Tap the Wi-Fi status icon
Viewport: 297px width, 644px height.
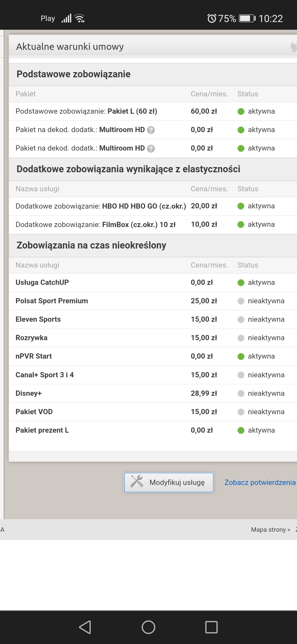pyautogui.click(x=80, y=18)
